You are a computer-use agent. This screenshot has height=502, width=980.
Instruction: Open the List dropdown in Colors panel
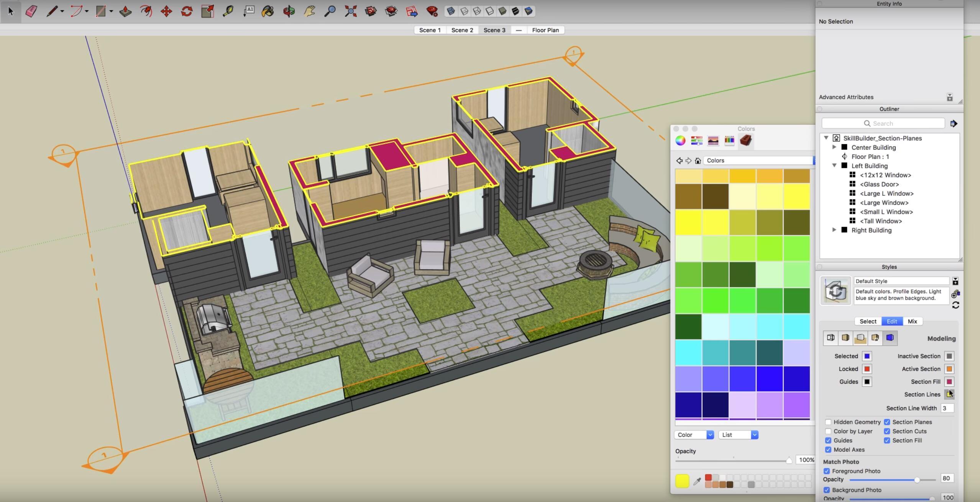pyautogui.click(x=738, y=435)
